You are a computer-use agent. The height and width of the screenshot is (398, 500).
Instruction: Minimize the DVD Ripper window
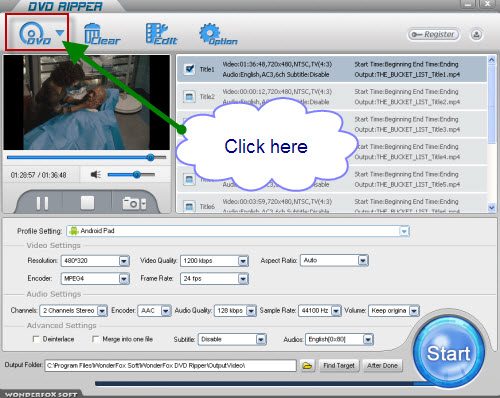[x=468, y=4]
